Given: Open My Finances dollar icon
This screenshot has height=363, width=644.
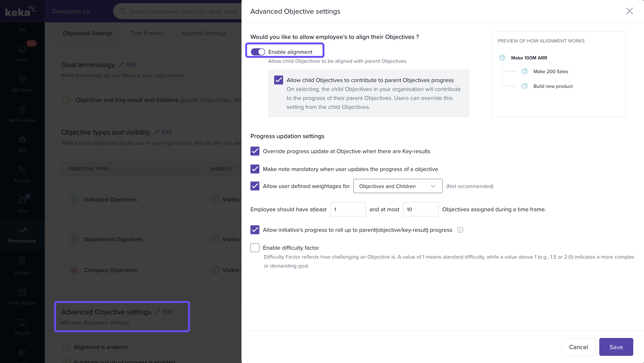Looking at the screenshot, I should coord(22,110).
